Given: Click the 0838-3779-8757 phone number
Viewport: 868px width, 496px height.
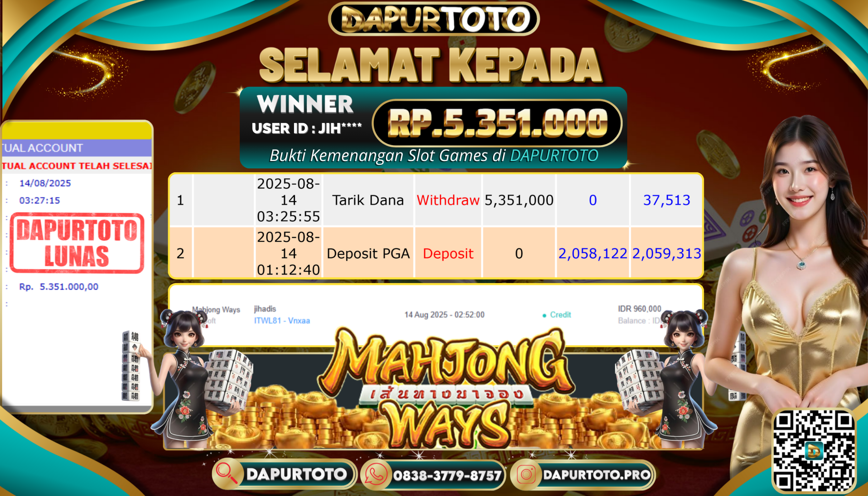Looking at the screenshot, I should tap(447, 476).
